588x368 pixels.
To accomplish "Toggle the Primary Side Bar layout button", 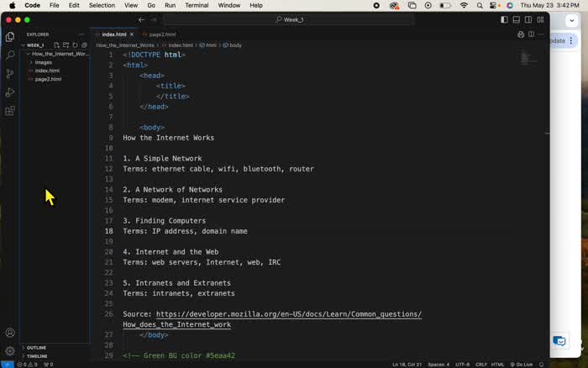I will [504, 19].
